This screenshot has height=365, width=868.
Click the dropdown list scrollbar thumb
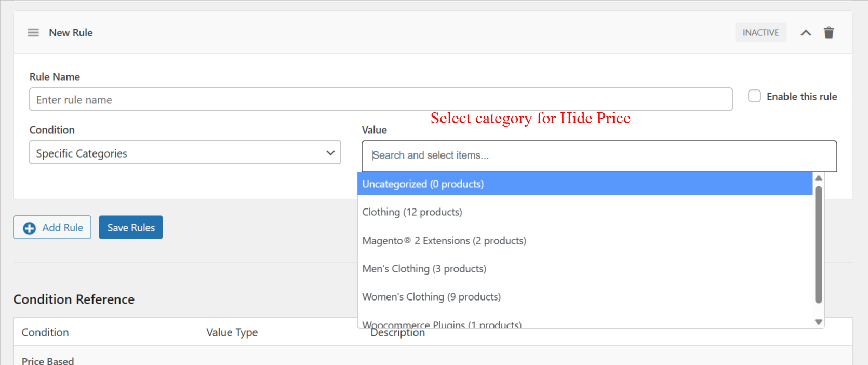(819, 244)
